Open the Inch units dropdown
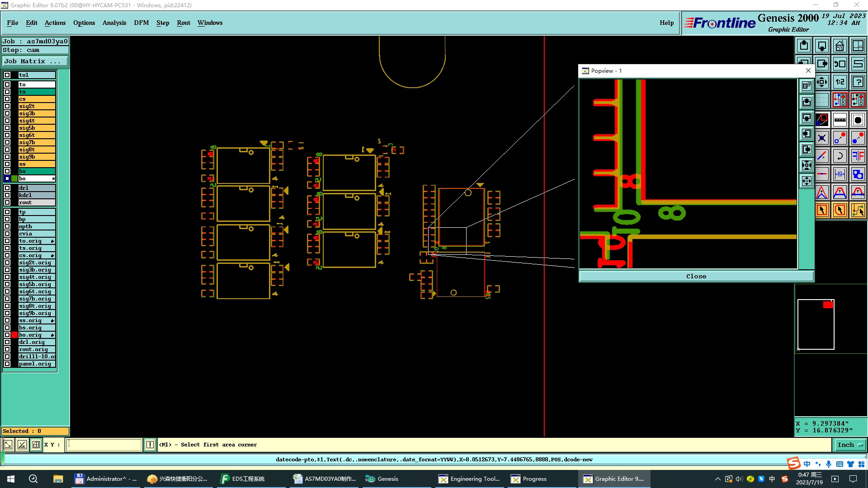868x488 pixels. point(849,445)
